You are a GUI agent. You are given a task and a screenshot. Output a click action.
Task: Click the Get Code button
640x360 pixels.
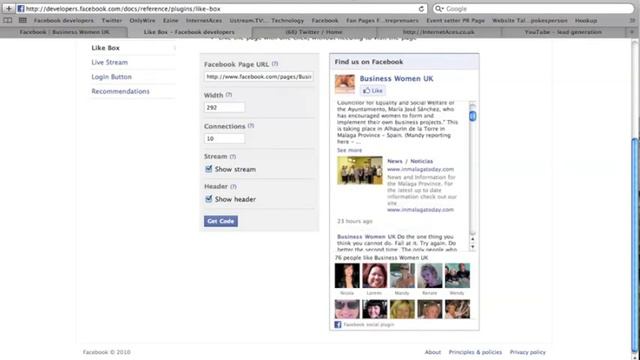tap(221, 221)
